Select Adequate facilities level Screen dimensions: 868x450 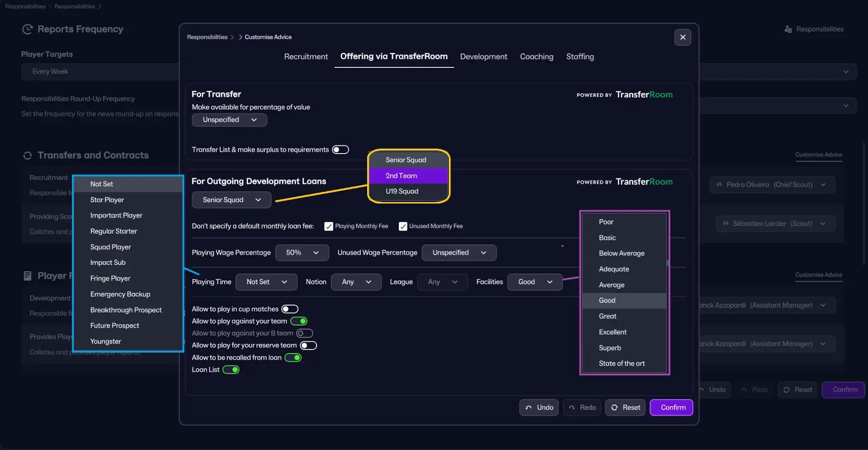pos(624,269)
